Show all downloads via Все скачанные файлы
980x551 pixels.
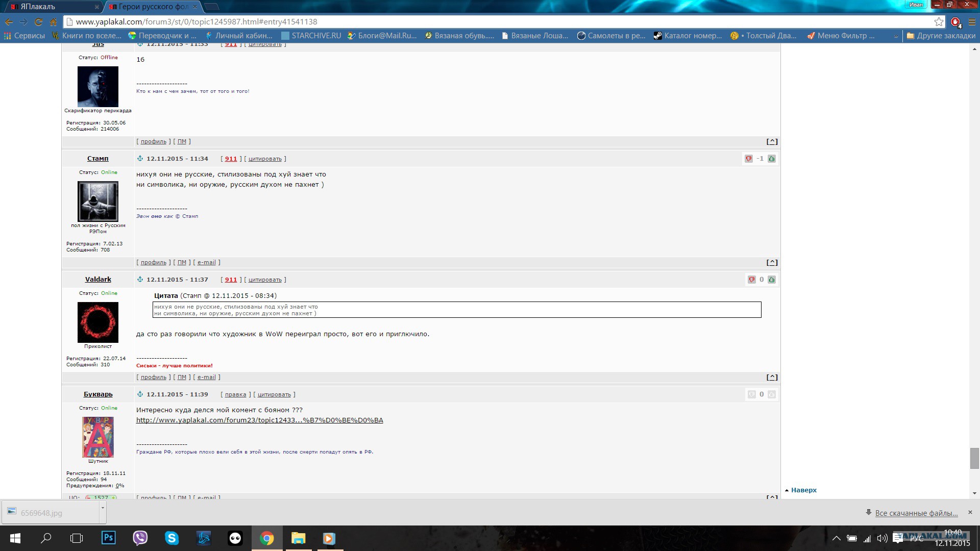click(x=916, y=513)
